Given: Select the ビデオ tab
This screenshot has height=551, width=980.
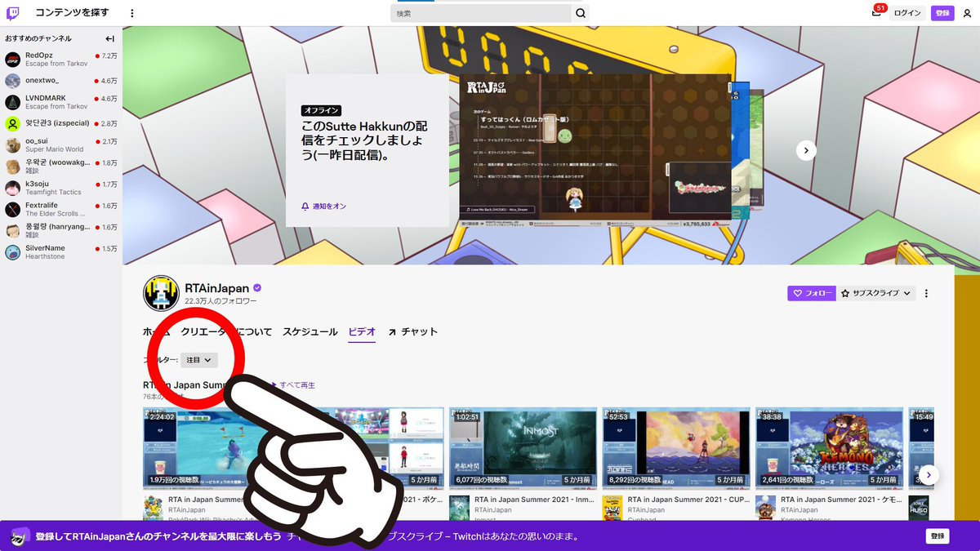Looking at the screenshot, I should click(362, 331).
